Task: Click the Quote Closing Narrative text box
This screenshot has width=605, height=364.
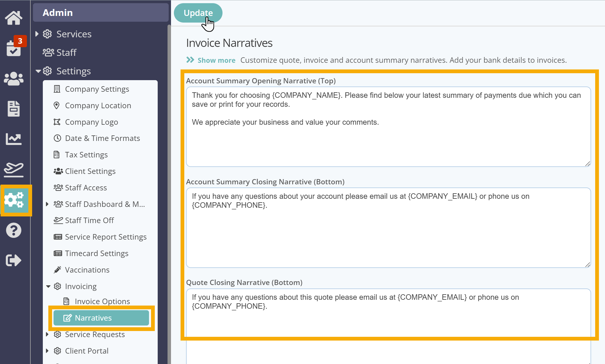Action: point(388,326)
